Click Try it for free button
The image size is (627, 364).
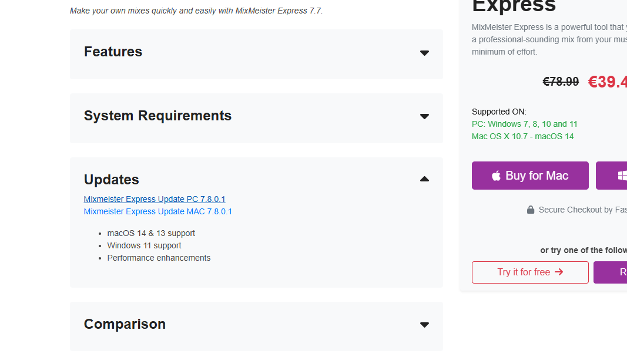(530, 272)
